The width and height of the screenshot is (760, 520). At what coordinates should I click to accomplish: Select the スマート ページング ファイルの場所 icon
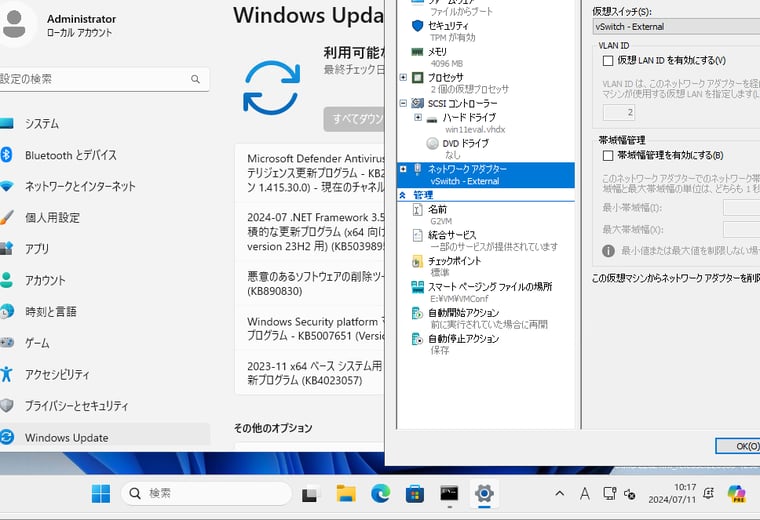point(417,287)
